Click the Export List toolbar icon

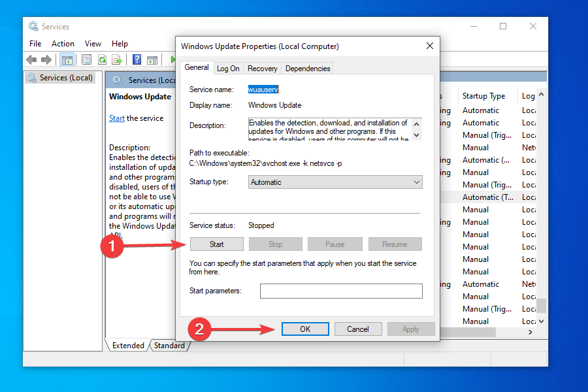point(118,59)
